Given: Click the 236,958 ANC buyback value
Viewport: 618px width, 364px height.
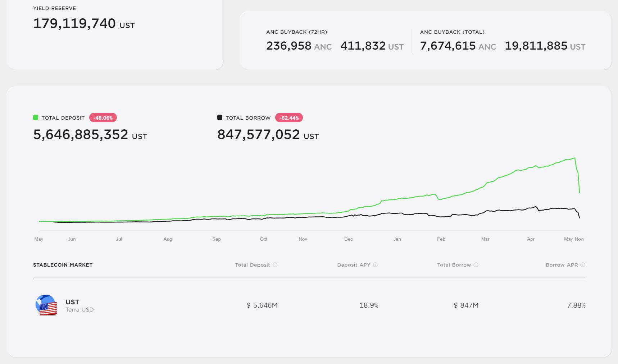Looking at the screenshot, I should (299, 46).
